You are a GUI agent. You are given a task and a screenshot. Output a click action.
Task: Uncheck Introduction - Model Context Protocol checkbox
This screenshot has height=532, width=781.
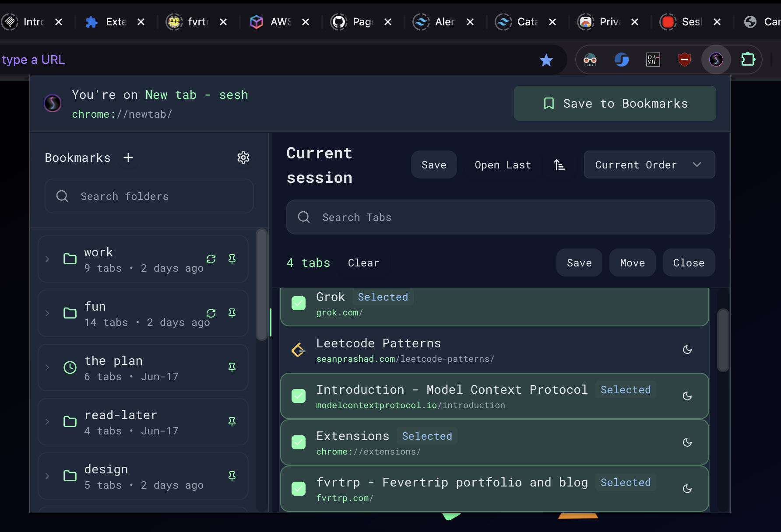click(299, 396)
